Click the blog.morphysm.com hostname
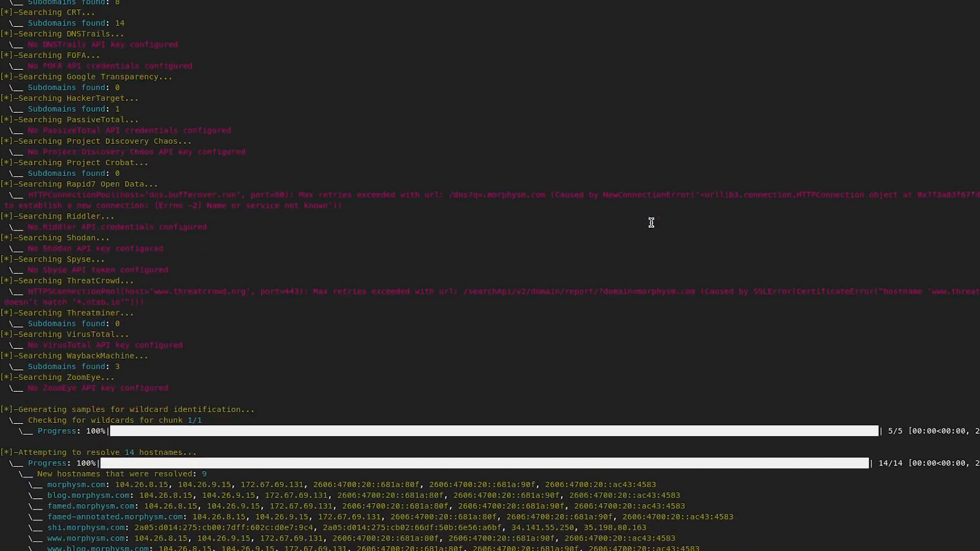The width and height of the screenshot is (980, 551). [88, 495]
